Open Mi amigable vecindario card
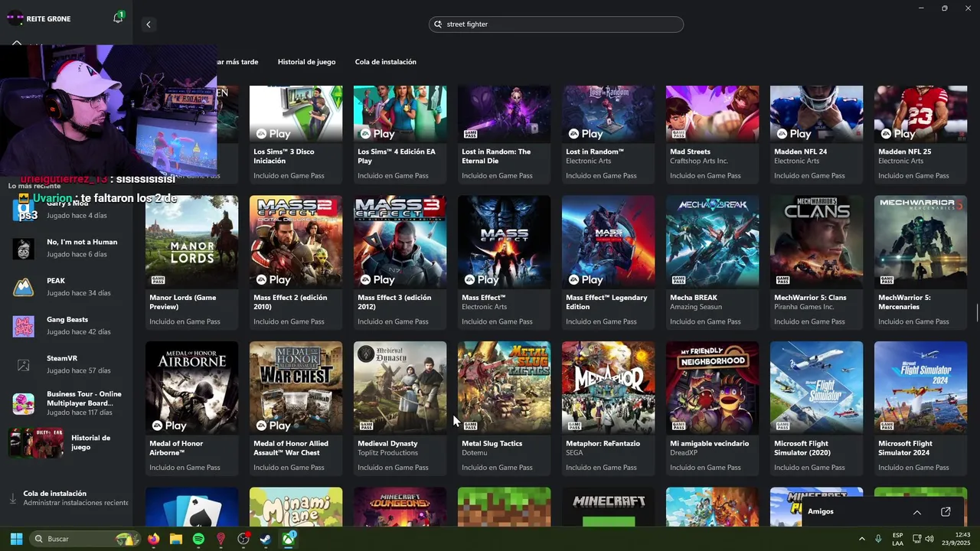Viewport: 980px width, 551px height. (x=712, y=409)
